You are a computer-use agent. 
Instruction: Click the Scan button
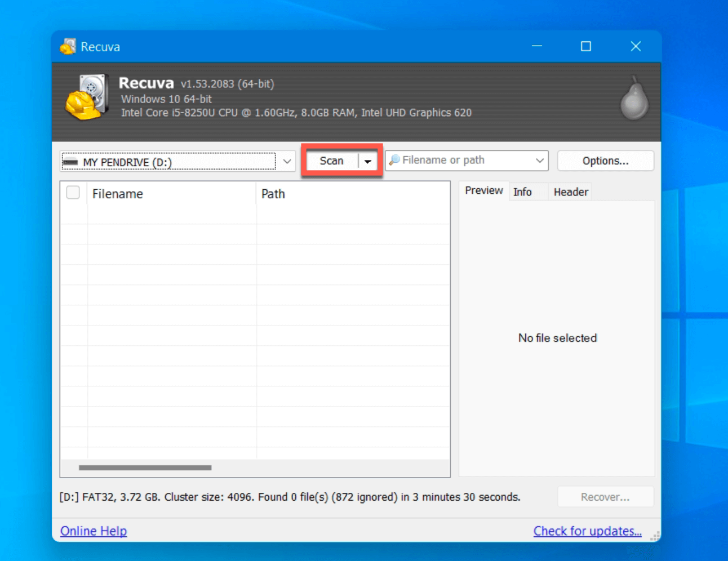coord(332,161)
